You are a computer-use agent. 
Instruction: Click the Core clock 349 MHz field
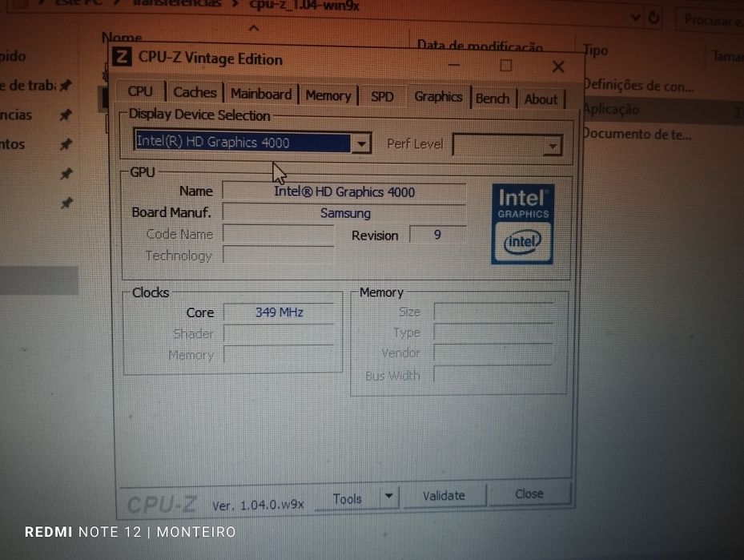(x=279, y=312)
